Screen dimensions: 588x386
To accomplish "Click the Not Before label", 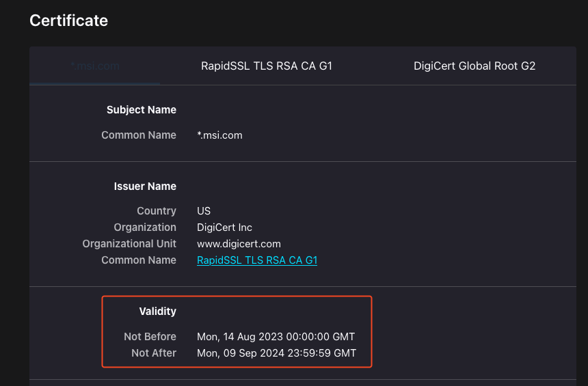I will [x=150, y=337].
